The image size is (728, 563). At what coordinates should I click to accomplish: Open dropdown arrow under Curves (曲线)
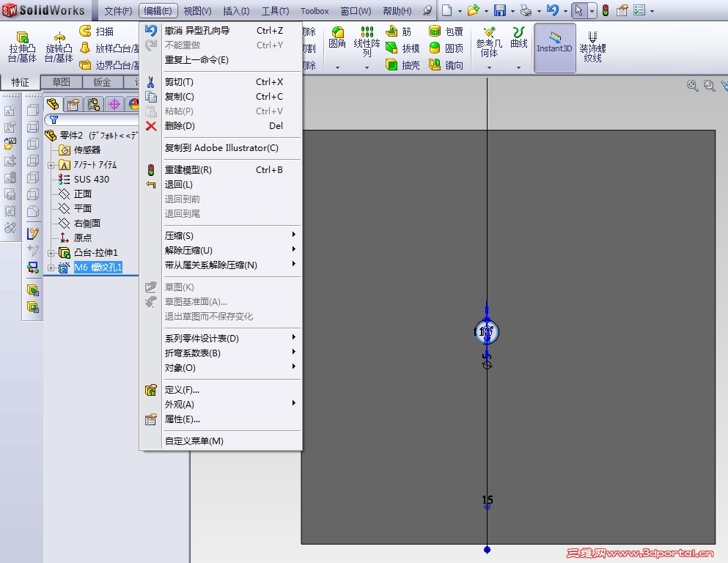point(518,67)
